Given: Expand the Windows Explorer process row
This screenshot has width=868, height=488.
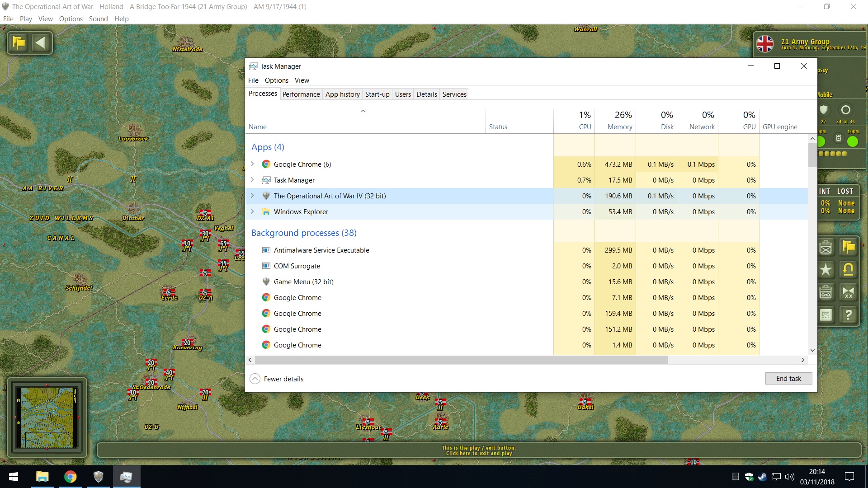Looking at the screenshot, I should tap(253, 211).
